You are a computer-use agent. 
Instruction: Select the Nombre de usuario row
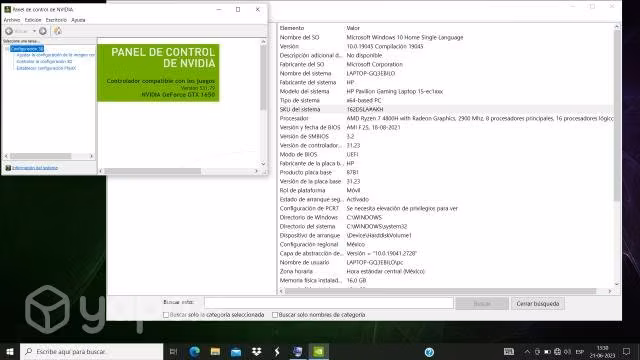tap(445, 262)
